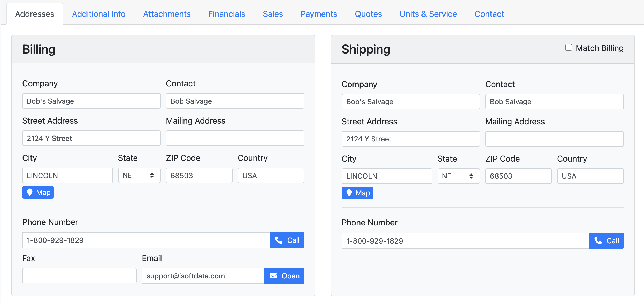Switch to the Additional Info tab
Screen dimensions: 644x303
99,14
